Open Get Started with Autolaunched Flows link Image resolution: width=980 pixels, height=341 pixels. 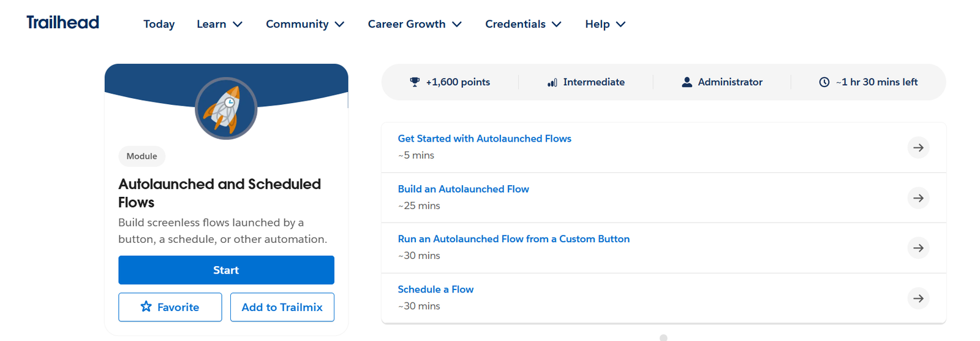pos(484,139)
